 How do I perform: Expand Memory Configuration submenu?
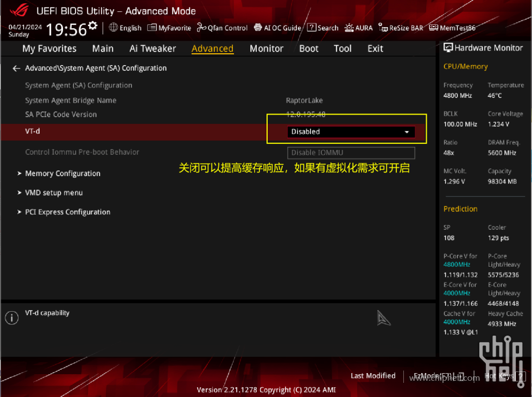tap(62, 173)
